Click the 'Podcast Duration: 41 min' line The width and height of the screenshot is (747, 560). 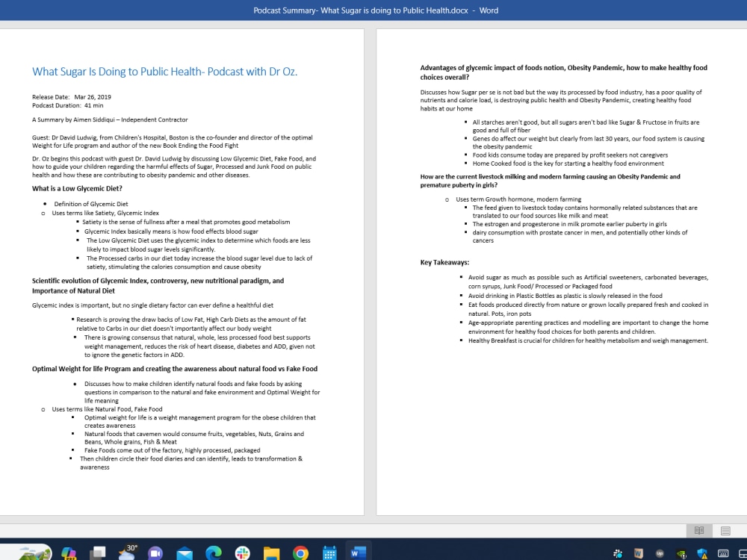[x=68, y=105]
